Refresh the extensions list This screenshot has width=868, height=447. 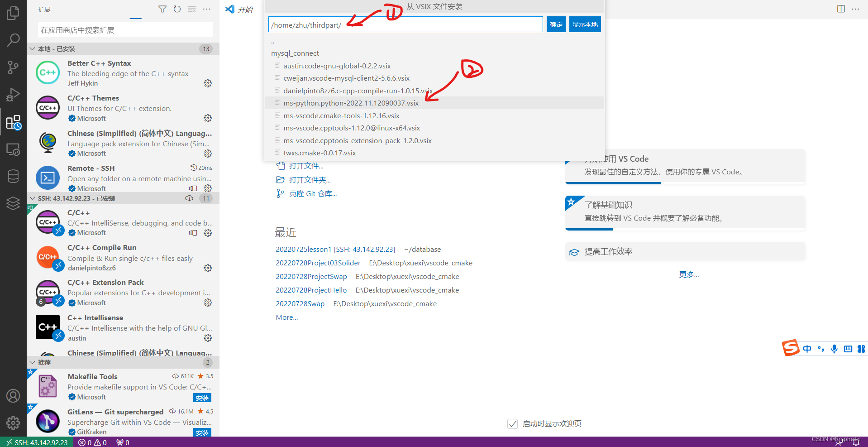tap(177, 9)
